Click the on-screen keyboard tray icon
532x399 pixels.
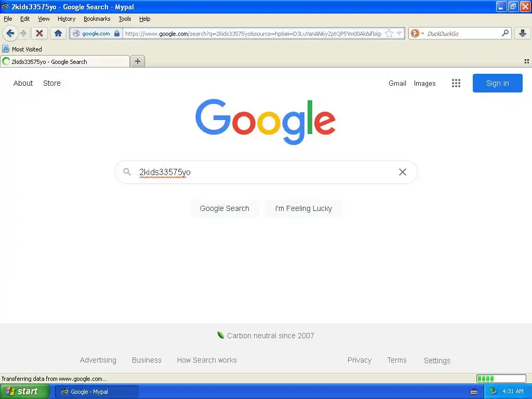[x=474, y=392]
